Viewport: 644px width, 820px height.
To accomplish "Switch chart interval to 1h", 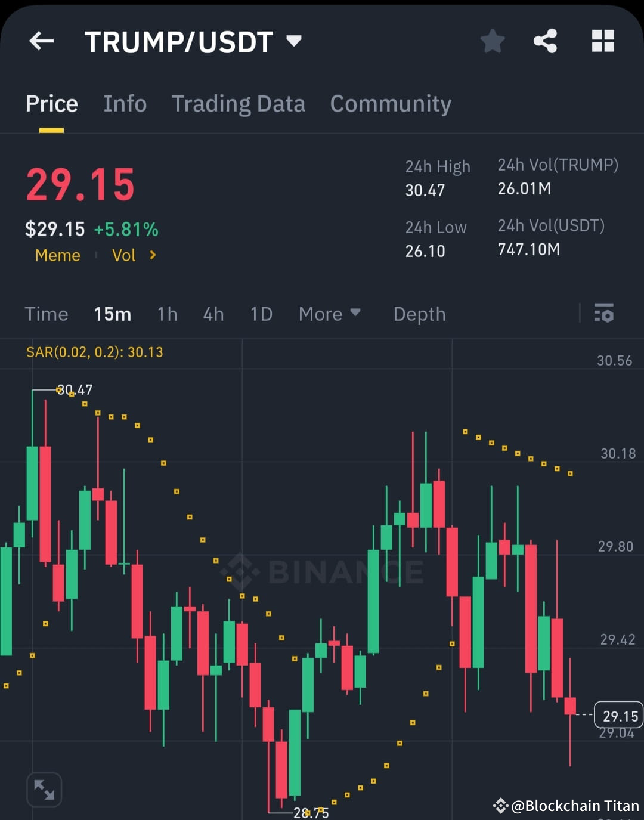I will (167, 314).
